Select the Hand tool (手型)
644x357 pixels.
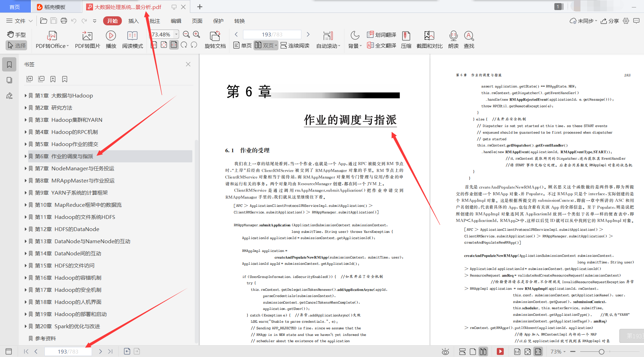(x=16, y=35)
